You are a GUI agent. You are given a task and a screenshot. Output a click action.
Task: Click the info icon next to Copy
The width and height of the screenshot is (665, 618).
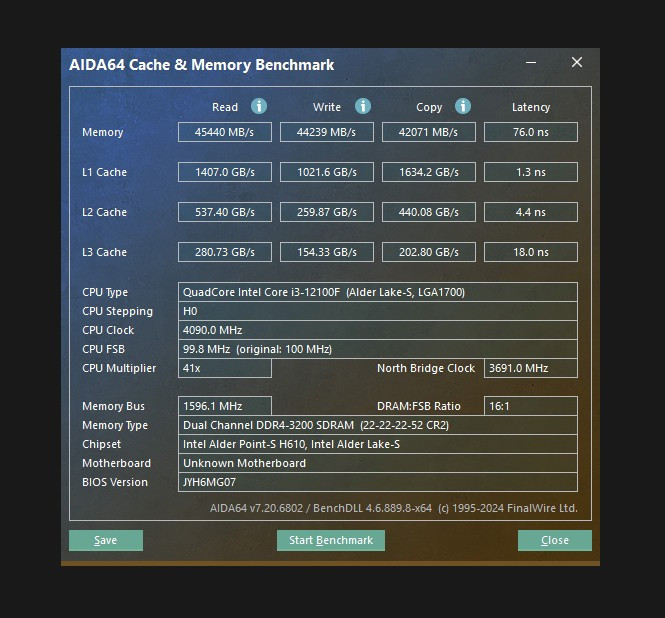[x=463, y=106]
